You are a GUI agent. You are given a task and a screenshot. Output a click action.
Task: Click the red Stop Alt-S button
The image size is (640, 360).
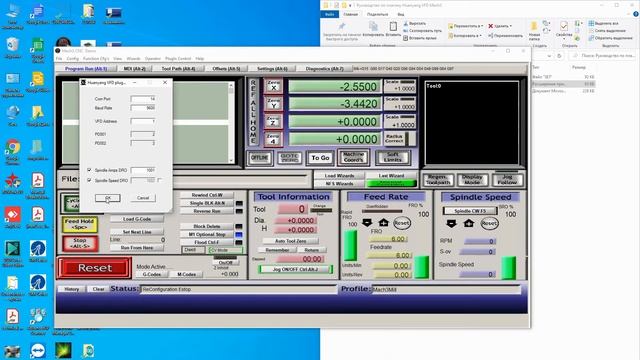pos(80,243)
